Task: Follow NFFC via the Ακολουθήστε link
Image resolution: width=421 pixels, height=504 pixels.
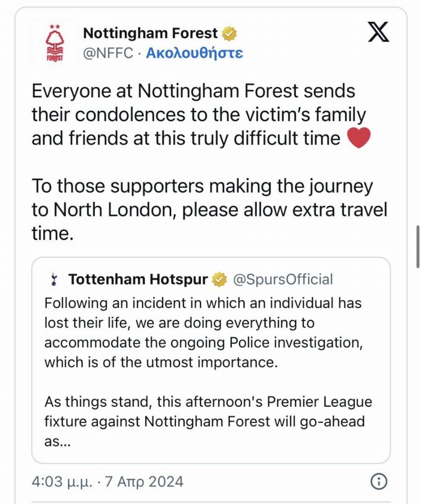Action: tap(194, 53)
